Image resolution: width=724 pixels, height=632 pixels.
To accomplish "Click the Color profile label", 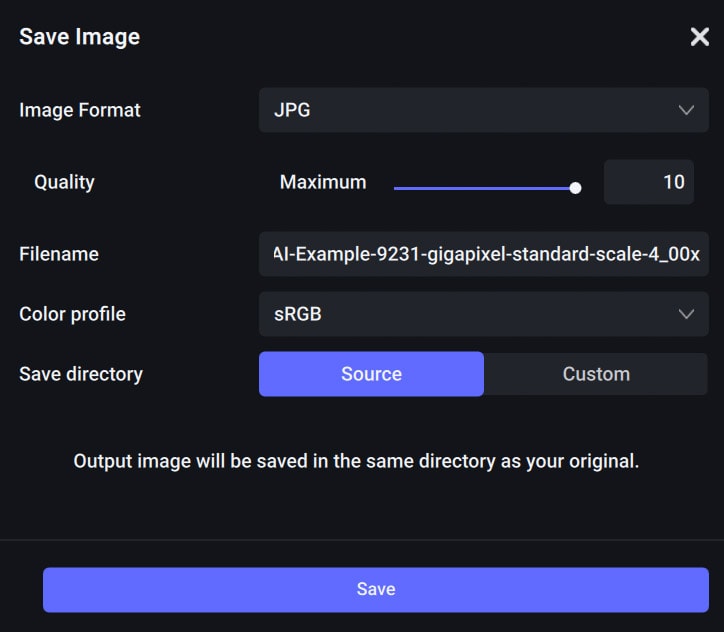I will tap(72, 315).
